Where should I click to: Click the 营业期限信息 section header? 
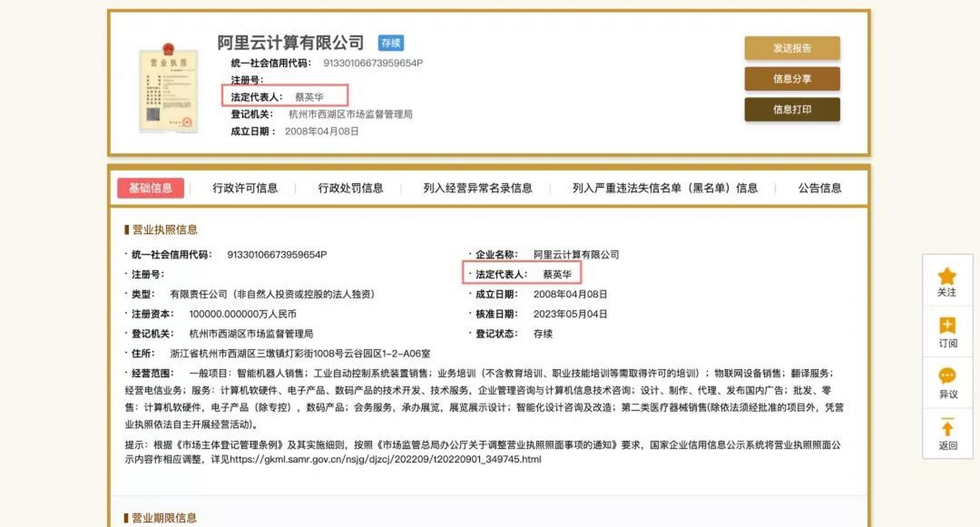[162, 518]
